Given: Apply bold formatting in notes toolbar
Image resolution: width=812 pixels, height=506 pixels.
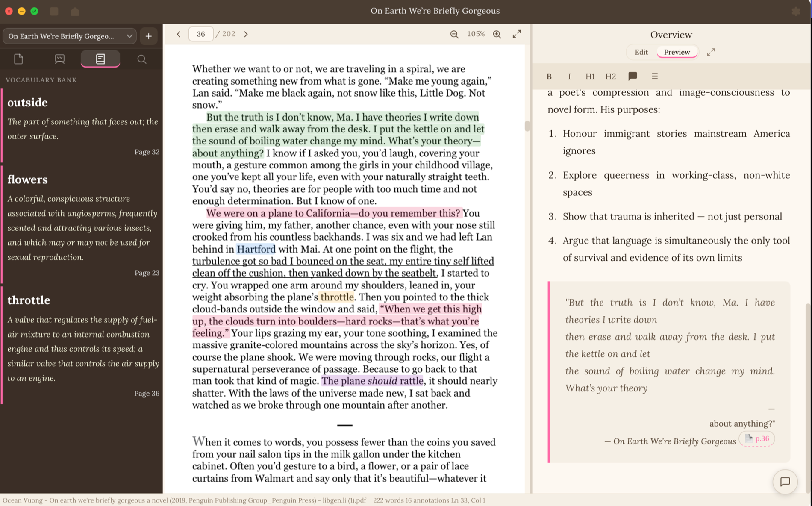Looking at the screenshot, I should 549,76.
